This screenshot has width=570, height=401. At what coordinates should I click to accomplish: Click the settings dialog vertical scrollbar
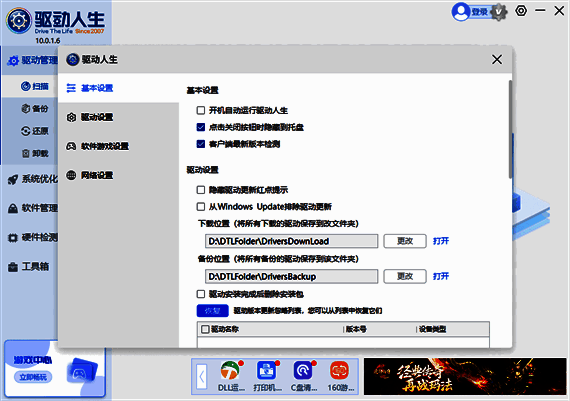510,129
